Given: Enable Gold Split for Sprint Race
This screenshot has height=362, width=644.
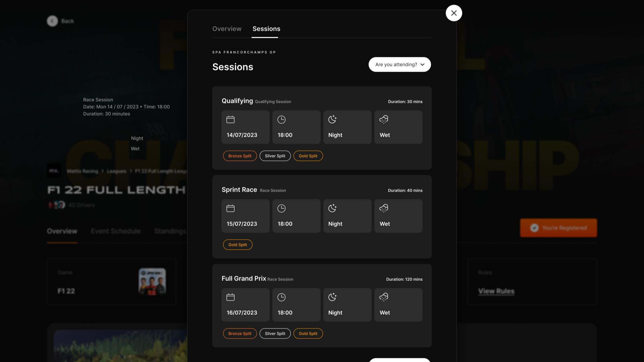Looking at the screenshot, I should click(x=237, y=244).
